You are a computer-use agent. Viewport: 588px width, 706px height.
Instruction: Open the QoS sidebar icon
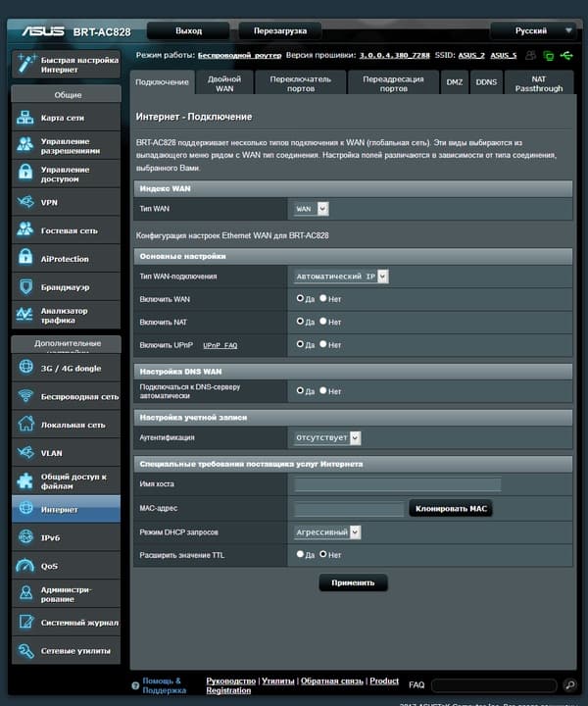tap(25, 566)
